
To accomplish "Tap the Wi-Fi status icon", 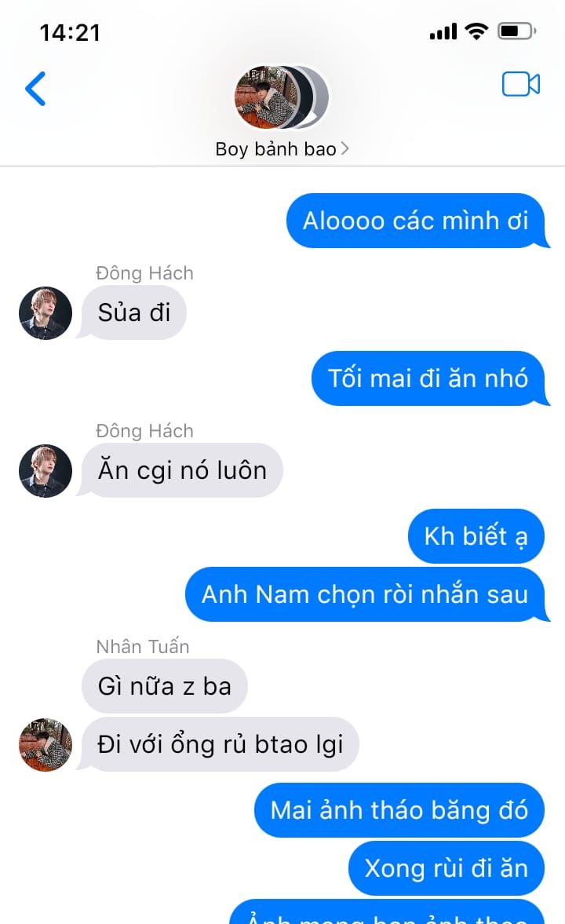I will coord(476,31).
